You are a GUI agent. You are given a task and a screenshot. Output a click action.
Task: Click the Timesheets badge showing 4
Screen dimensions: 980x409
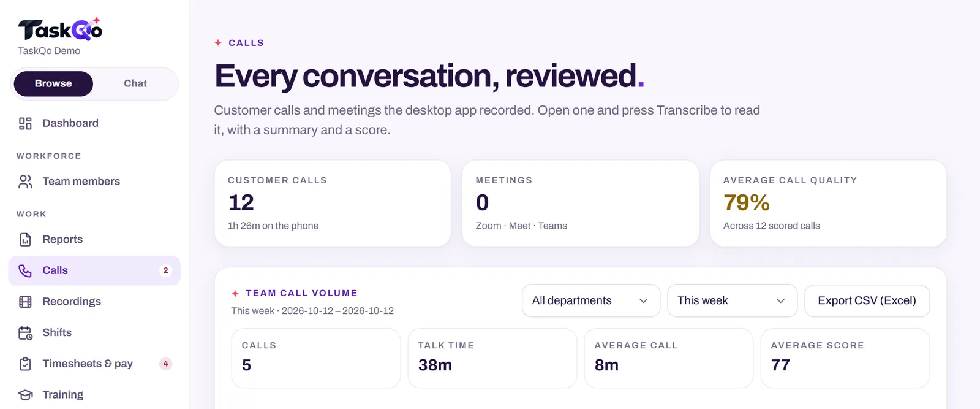tap(165, 364)
